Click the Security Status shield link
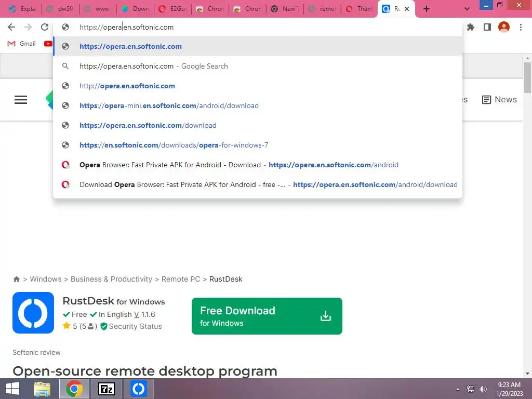 [131, 326]
